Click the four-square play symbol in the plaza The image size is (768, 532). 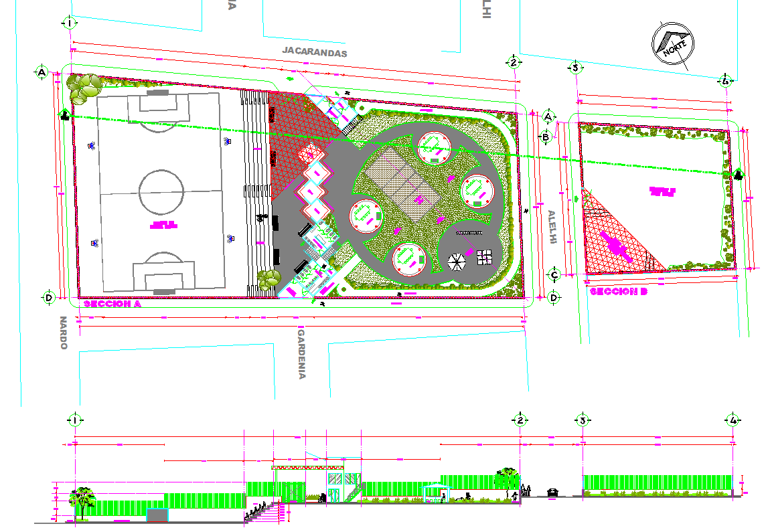(485, 256)
